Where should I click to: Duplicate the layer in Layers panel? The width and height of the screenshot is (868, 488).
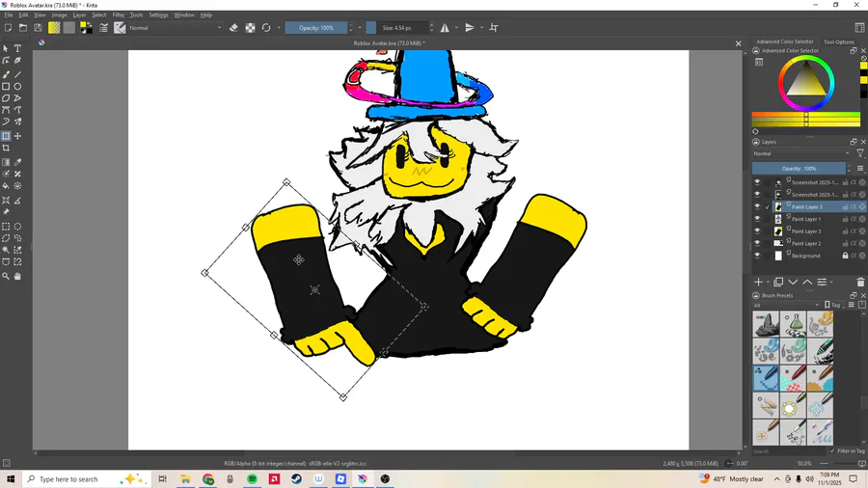[778, 283]
